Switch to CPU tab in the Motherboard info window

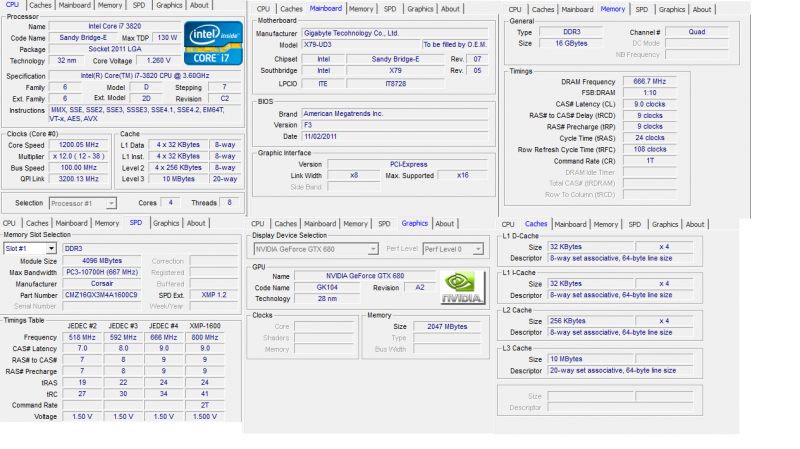pyautogui.click(x=263, y=9)
